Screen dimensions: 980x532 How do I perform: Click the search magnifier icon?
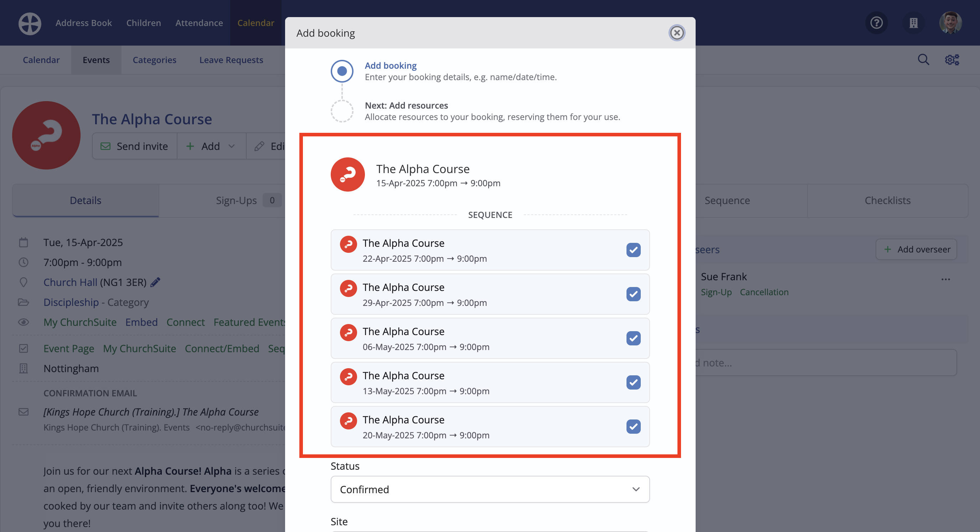pyautogui.click(x=923, y=59)
